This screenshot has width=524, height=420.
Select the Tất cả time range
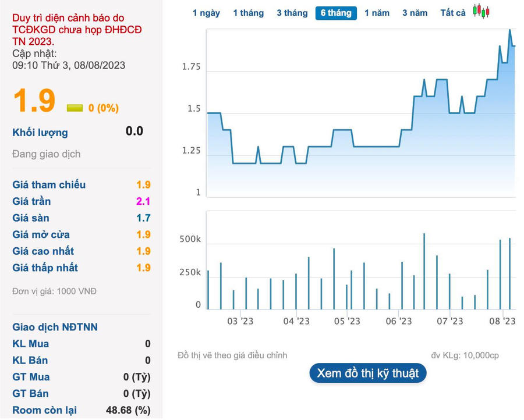point(452,13)
